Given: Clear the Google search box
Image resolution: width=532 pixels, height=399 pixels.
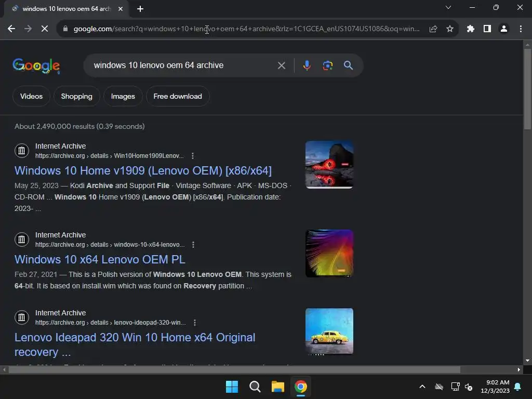Looking at the screenshot, I should point(282,65).
